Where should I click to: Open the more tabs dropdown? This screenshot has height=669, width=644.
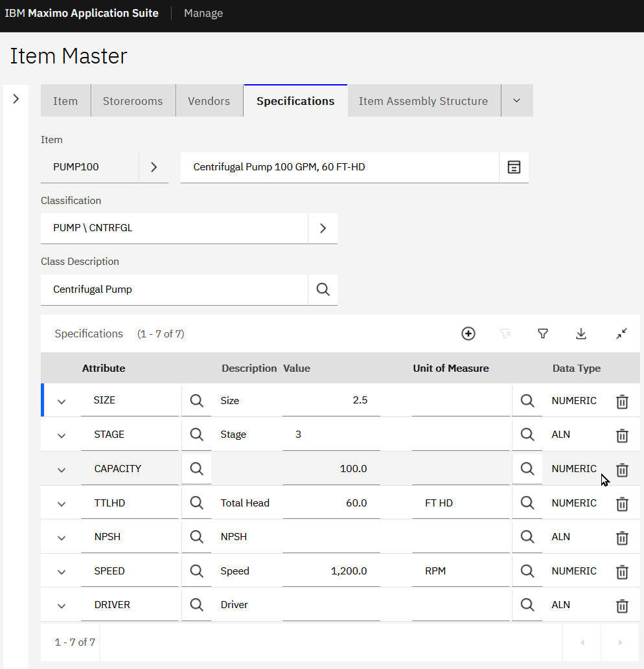pyautogui.click(x=517, y=100)
